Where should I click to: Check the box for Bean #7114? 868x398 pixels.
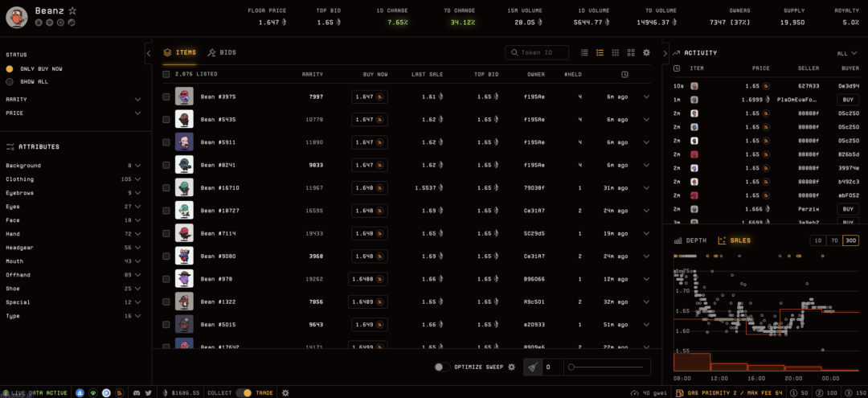pos(166,234)
